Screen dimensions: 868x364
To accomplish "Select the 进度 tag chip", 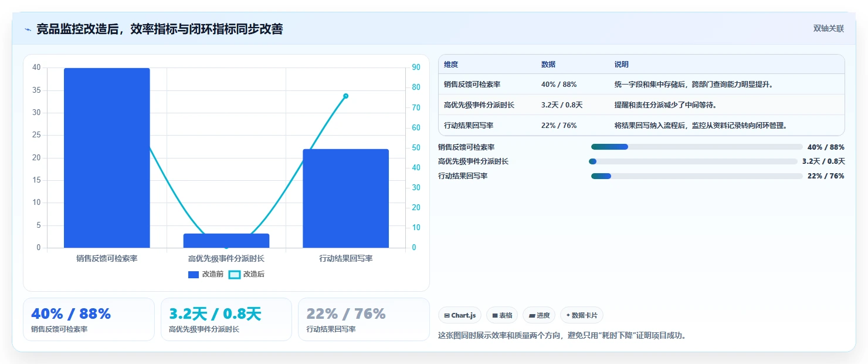I will (x=539, y=315).
